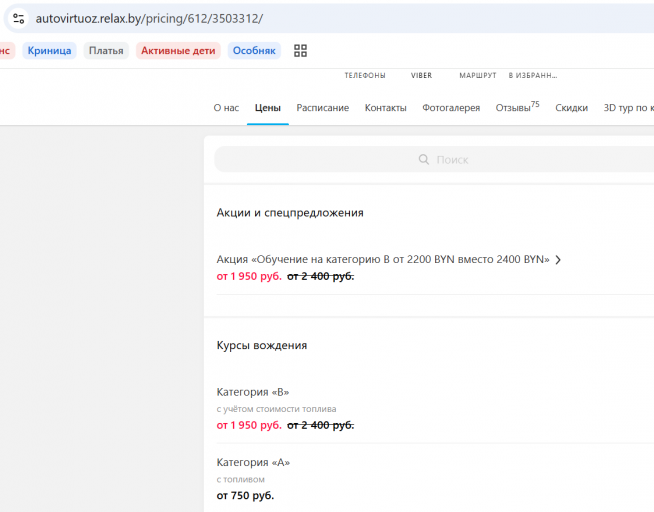Open the Скидки tab

pyautogui.click(x=571, y=108)
